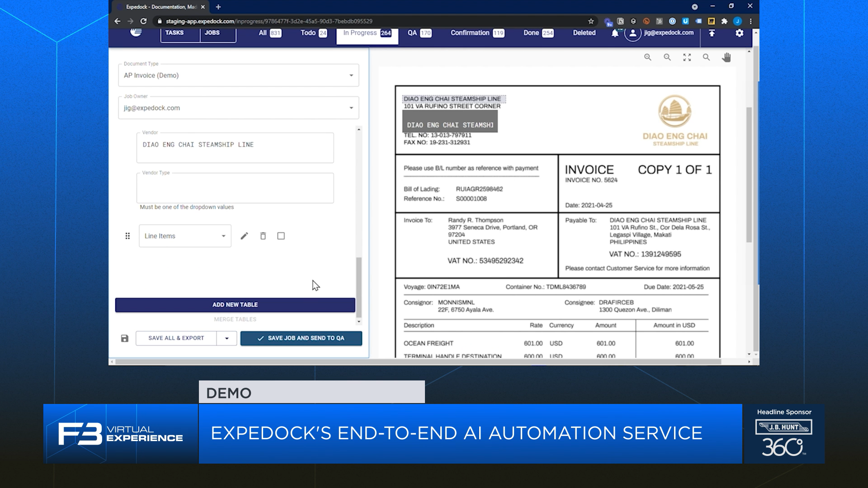Click the save floppy disk icon bottom left
The height and width of the screenshot is (488, 868).
125,337
